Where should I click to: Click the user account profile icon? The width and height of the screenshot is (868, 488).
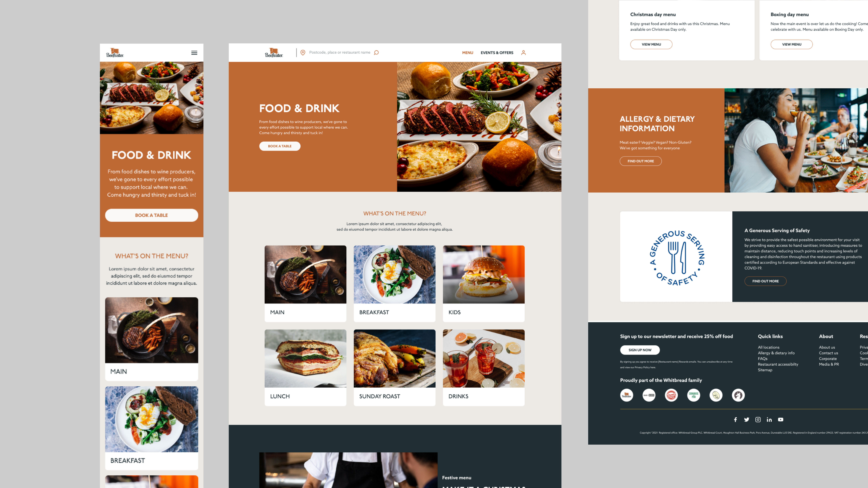point(523,52)
